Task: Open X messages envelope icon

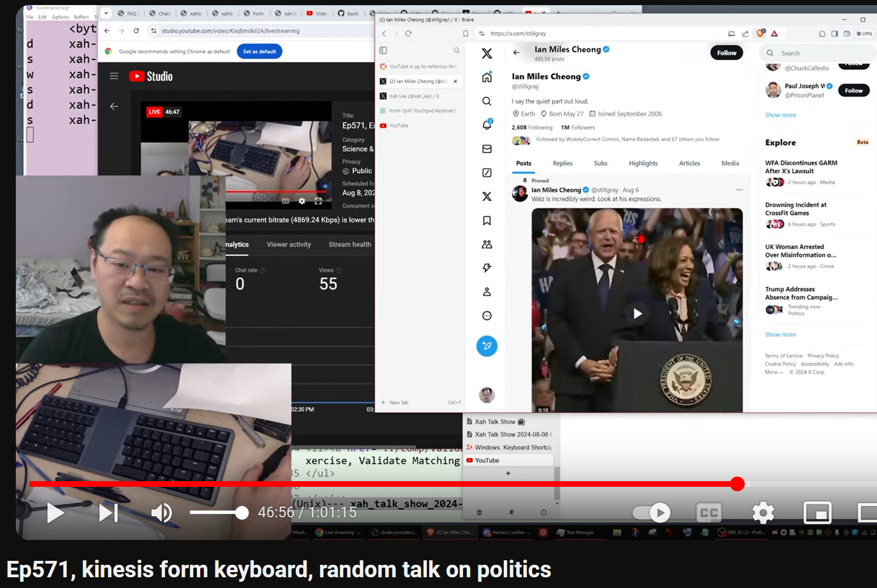Action: point(487,149)
